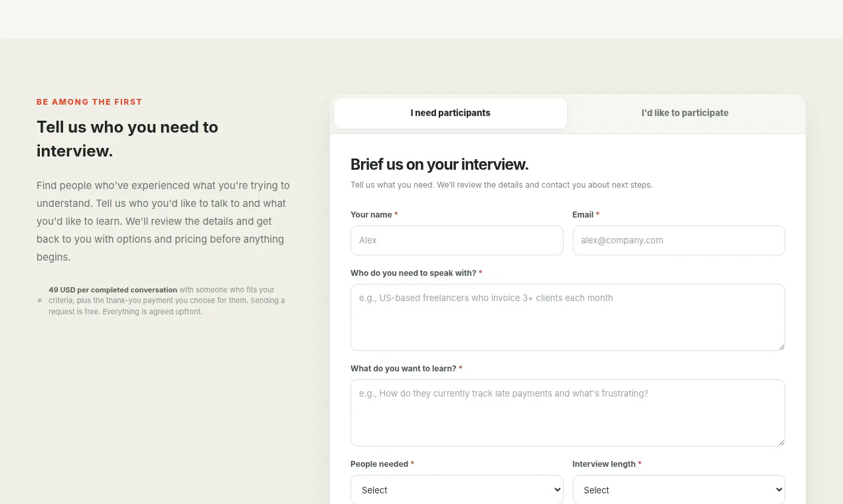
Task: Click the "What do you want to learn?" textarea
Action: point(568,412)
